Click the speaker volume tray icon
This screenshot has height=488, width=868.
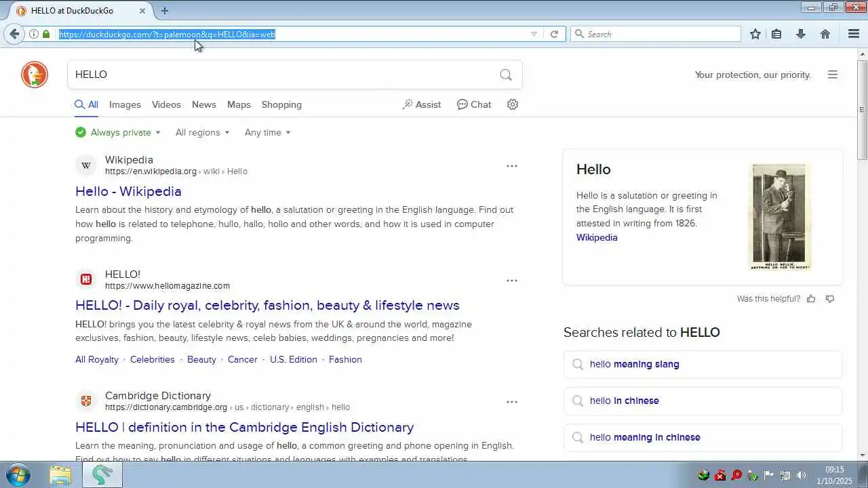coord(802,475)
